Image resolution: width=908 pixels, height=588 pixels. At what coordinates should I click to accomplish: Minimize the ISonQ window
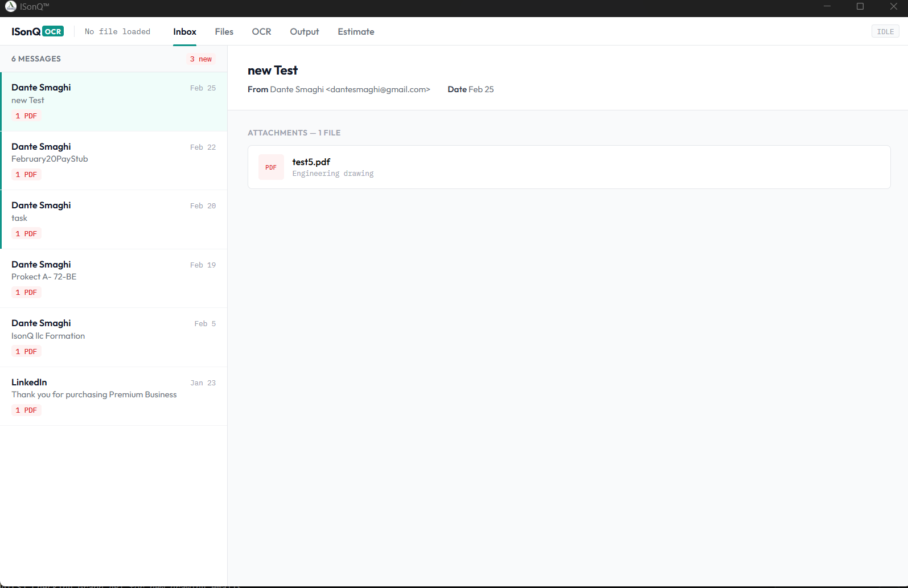(x=827, y=7)
